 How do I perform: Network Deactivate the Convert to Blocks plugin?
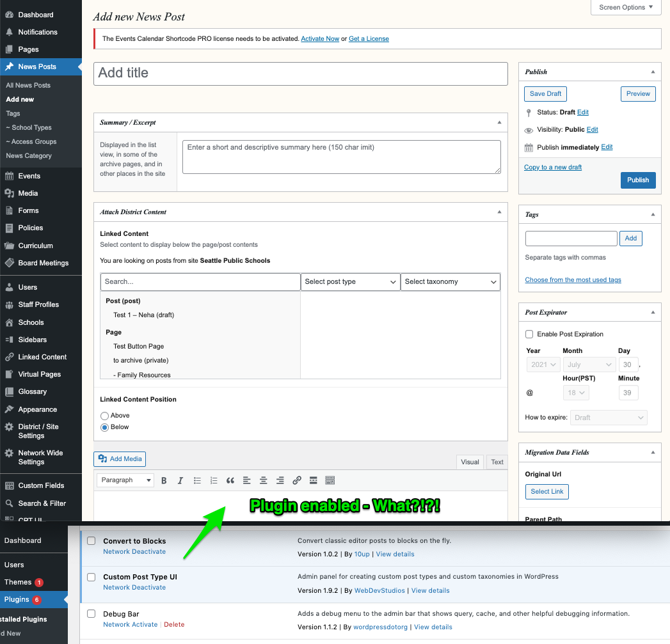pos(134,551)
